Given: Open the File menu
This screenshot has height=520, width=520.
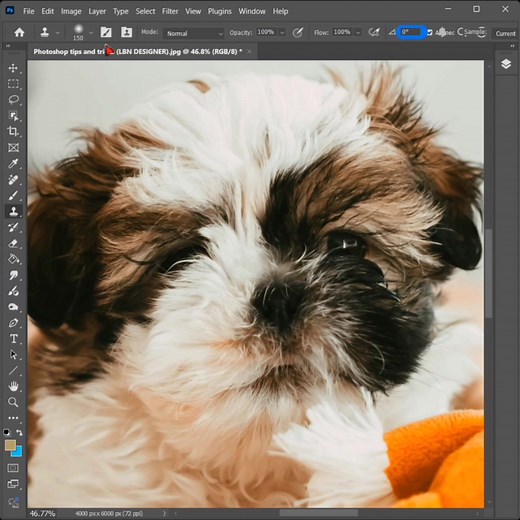Looking at the screenshot, I should coord(29,11).
